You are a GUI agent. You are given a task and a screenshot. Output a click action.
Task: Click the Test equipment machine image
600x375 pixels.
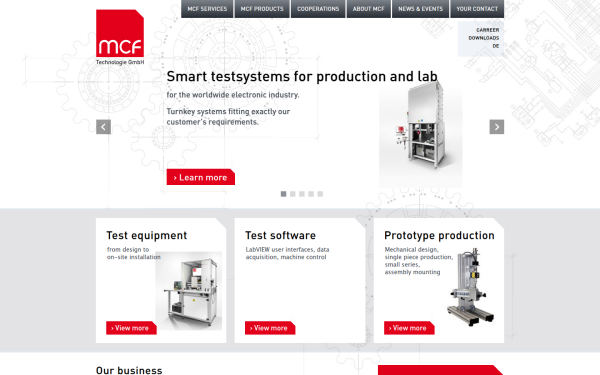coord(189,291)
